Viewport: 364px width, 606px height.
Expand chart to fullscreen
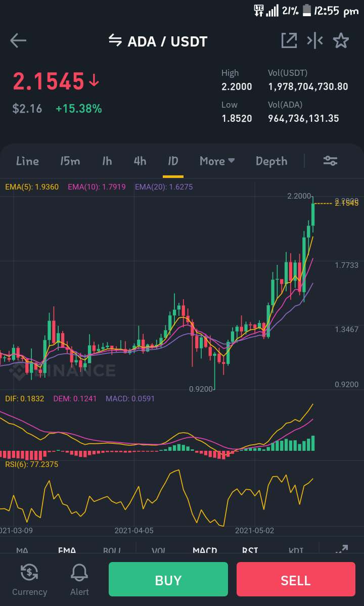pyautogui.click(x=342, y=549)
